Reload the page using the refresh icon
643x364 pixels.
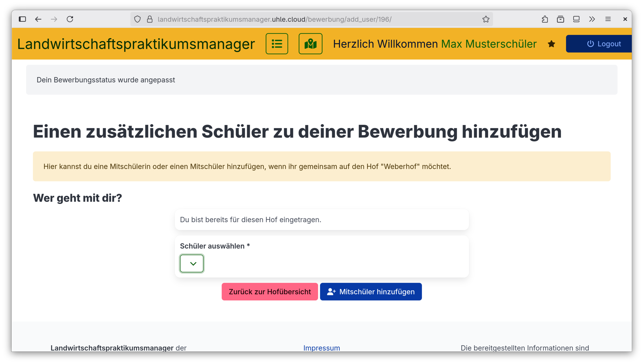point(70,19)
